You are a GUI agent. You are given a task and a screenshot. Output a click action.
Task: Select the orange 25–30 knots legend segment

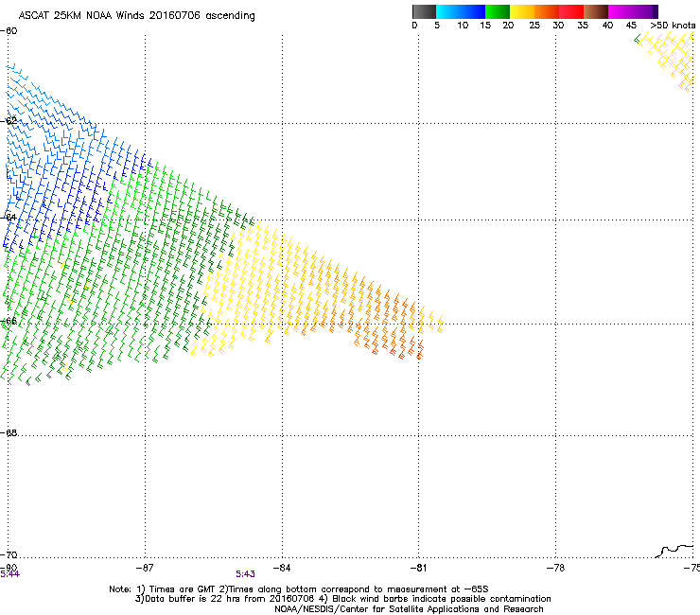547,11
